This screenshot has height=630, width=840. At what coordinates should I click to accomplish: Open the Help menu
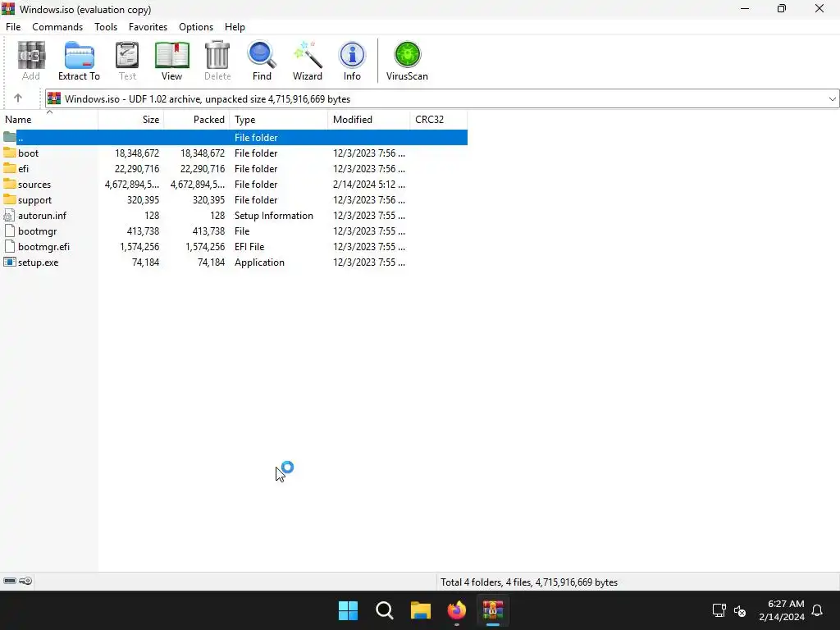click(235, 27)
